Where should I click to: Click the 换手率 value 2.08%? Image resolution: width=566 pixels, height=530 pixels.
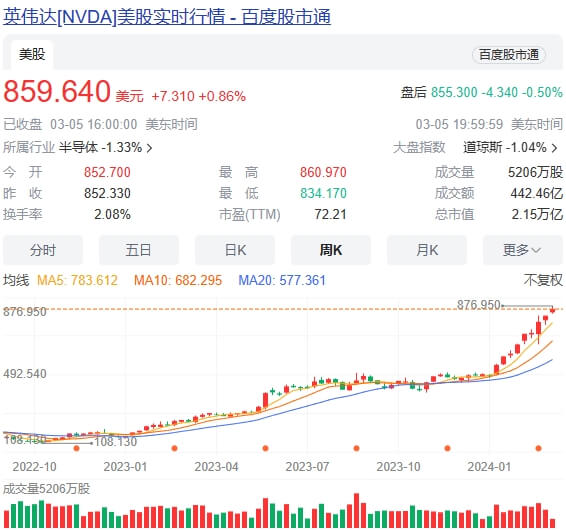pos(112,214)
